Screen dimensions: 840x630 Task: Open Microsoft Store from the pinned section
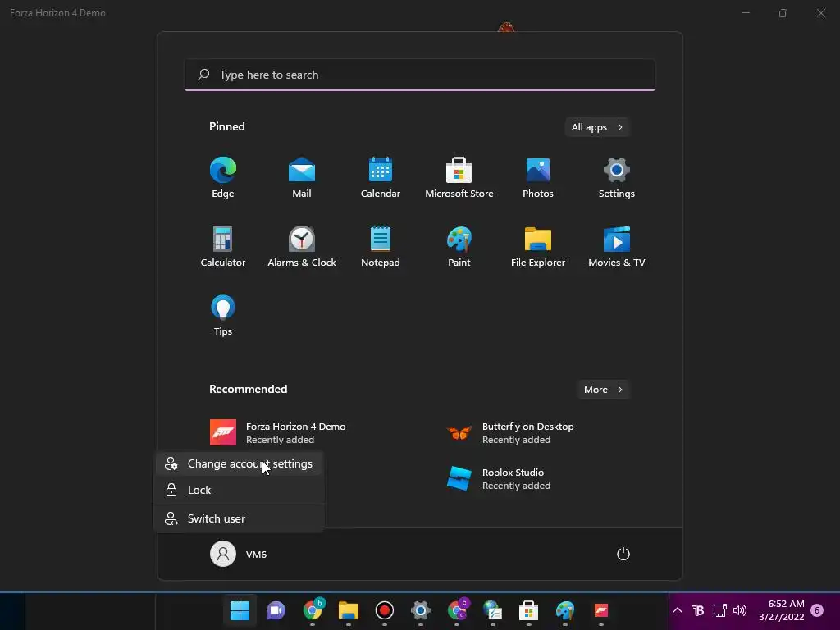click(x=459, y=177)
